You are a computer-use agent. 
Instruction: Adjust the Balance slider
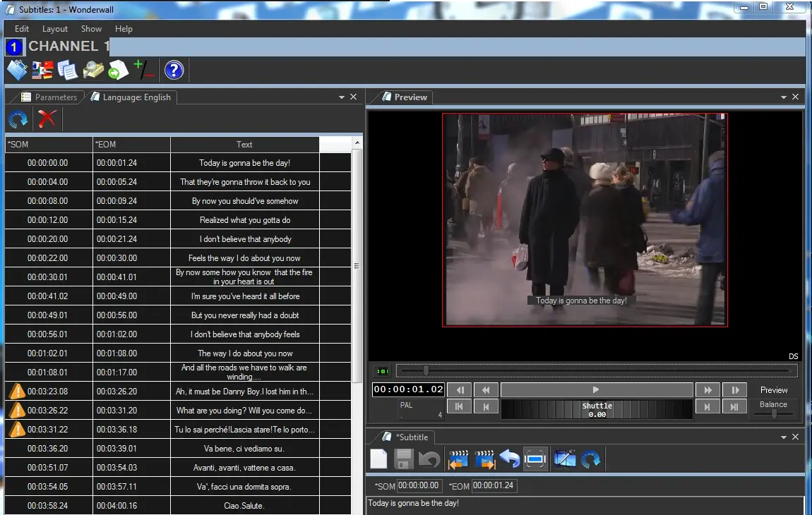click(x=774, y=415)
